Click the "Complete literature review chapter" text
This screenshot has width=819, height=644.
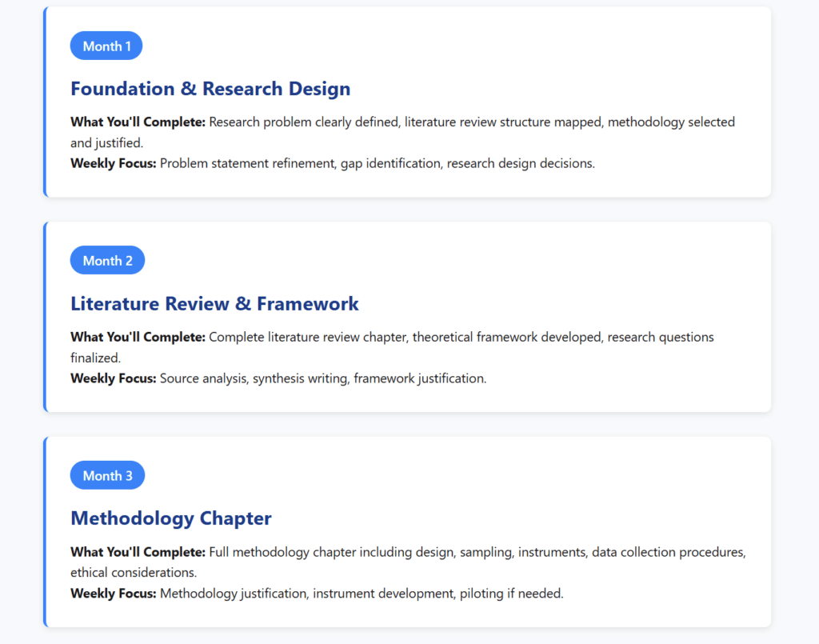pos(310,338)
